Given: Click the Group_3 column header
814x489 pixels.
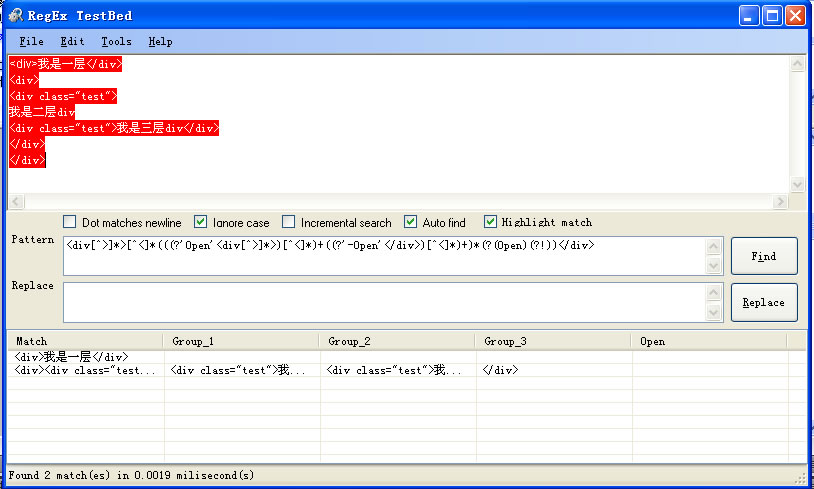Looking at the screenshot, I should coord(553,342).
